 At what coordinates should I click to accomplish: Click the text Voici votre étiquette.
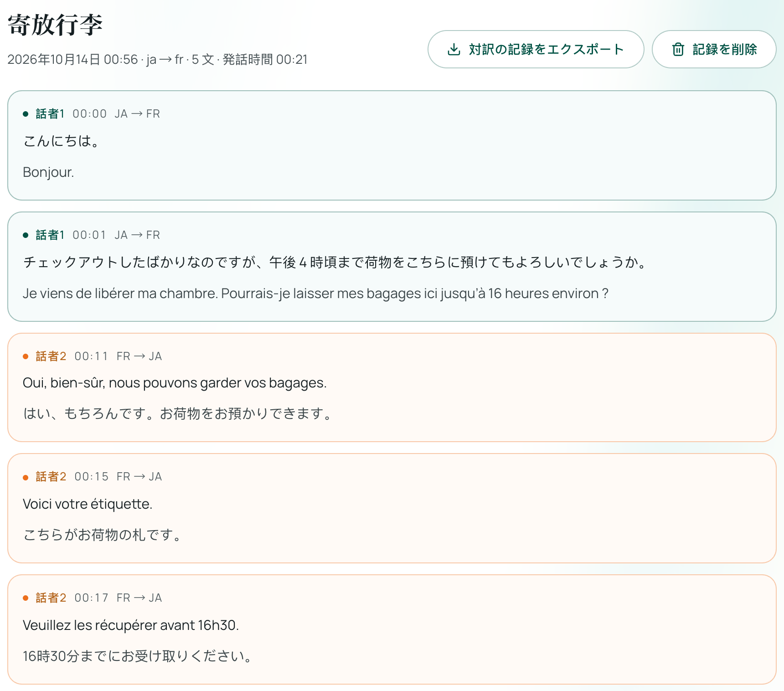(x=88, y=504)
